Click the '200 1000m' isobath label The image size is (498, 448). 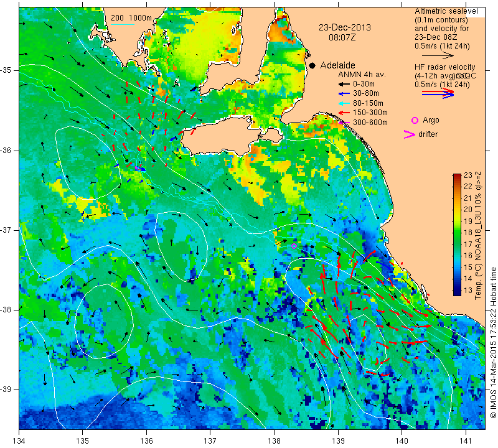131,18
